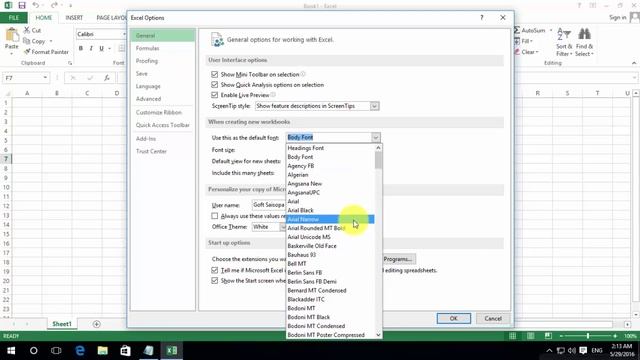
Task: Click the Excel taskbar icon
Action: pos(172,351)
